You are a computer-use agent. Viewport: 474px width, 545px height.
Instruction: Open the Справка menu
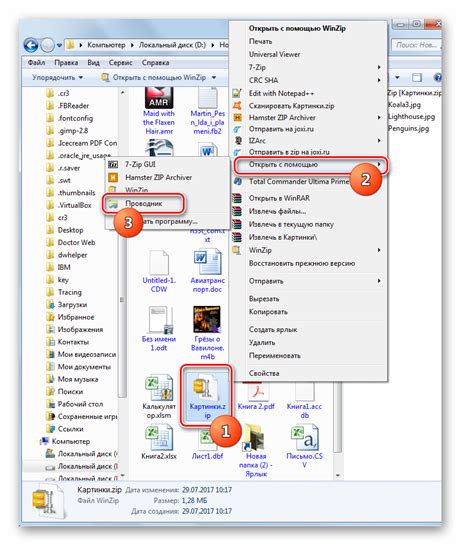point(155,63)
